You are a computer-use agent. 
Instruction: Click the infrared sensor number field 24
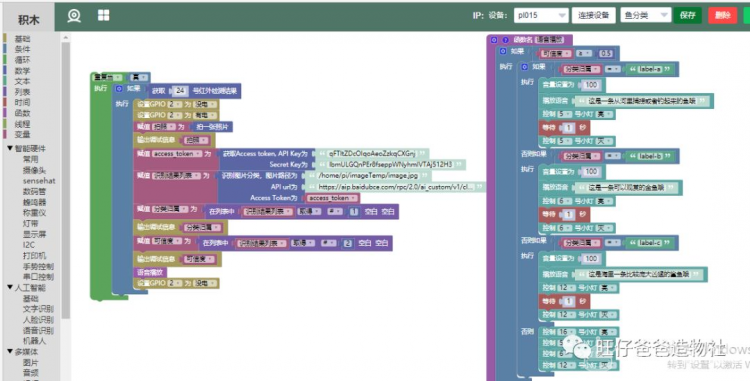pyautogui.click(x=180, y=90)
